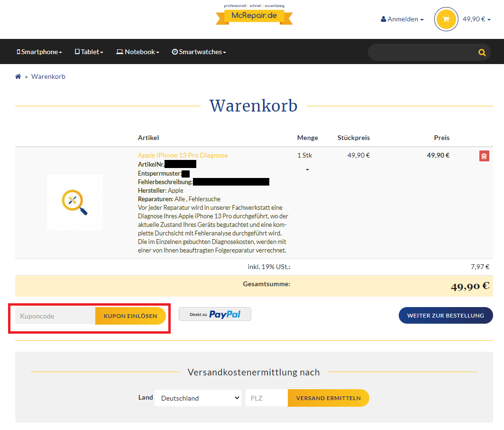Click the Kuponcode input field
The width and height of the screenshot is (504, 430).
tap(55, 316)
